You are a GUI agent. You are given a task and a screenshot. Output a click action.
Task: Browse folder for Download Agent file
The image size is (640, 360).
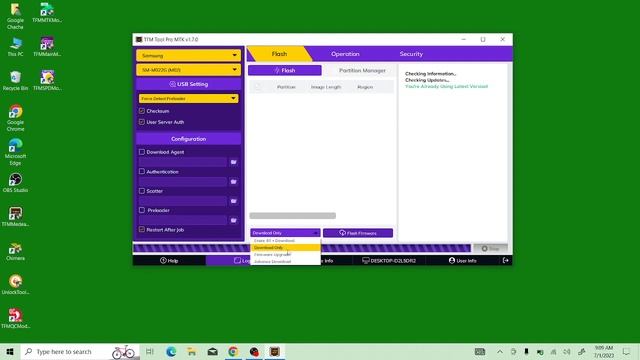[x=233, y=162]
